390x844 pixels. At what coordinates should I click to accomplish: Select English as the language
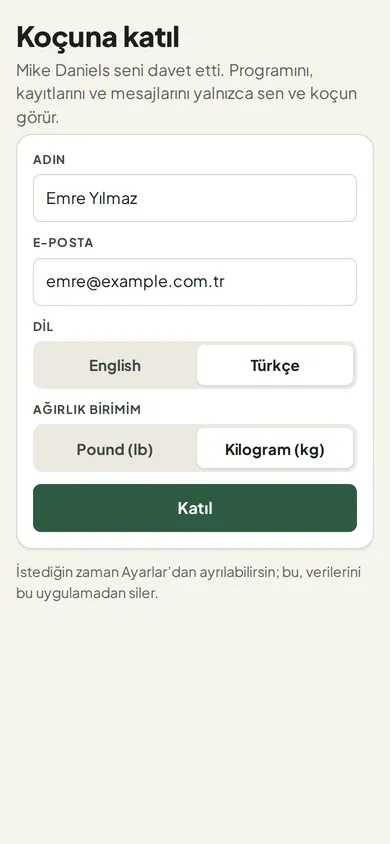(x=115, y=365)
